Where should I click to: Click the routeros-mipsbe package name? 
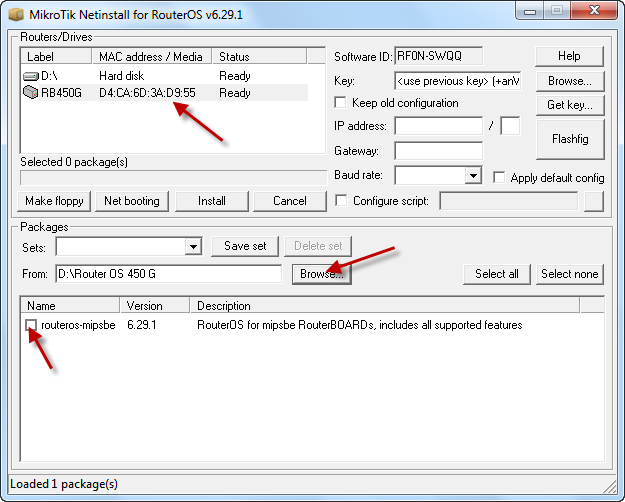(x=78, y=325)
